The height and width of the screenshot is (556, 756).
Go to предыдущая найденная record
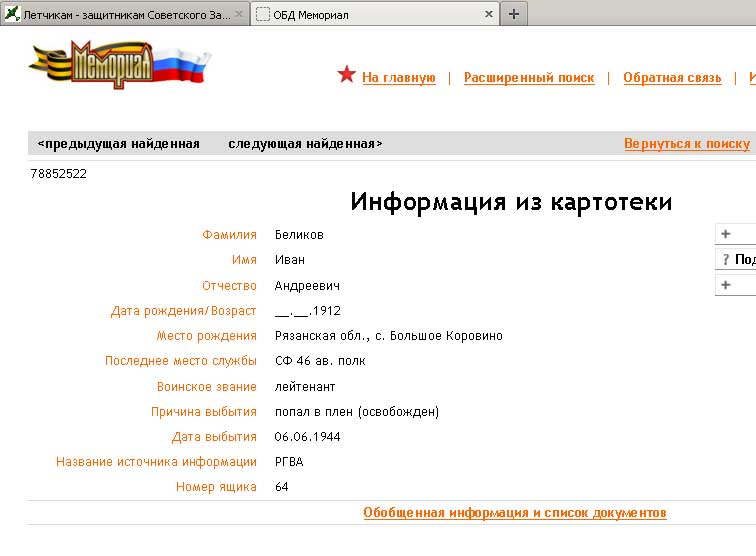tap(118, 144)
